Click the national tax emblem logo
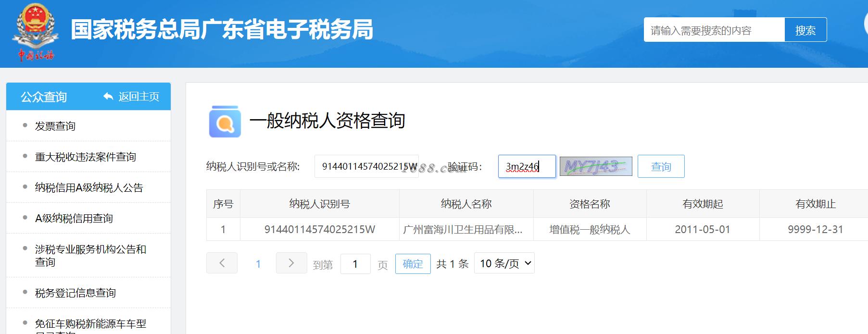The height and width of the screenshot is (334, 868). pyautogui.click(x=36, y=32)
